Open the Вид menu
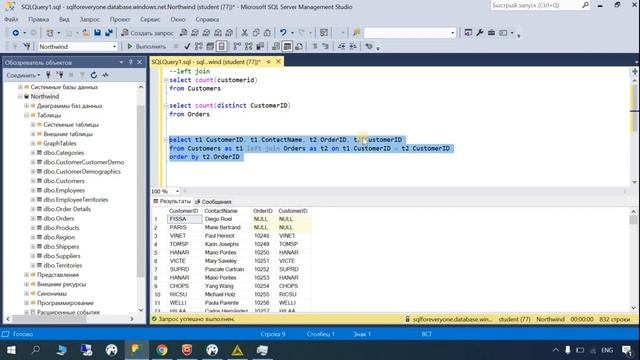 tap(64, 19)
